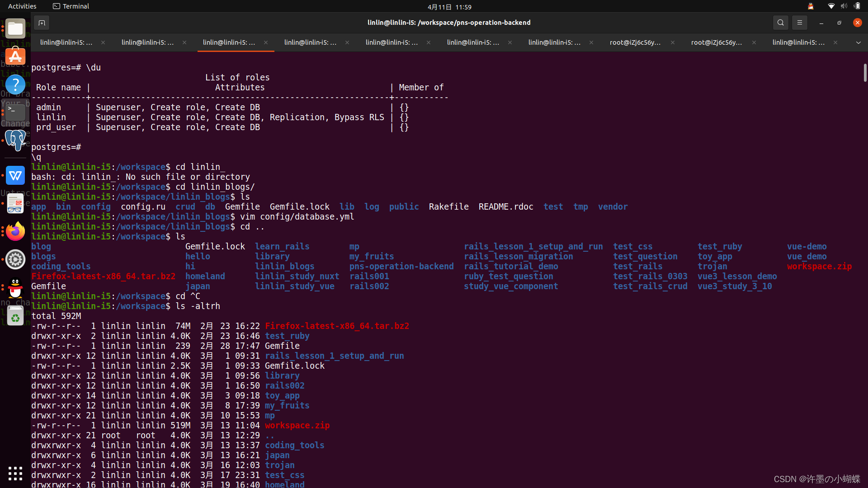The image size is (868, 488).
Task: Open Ubuntu Software from the dock
Action: [x=15, y=56]
